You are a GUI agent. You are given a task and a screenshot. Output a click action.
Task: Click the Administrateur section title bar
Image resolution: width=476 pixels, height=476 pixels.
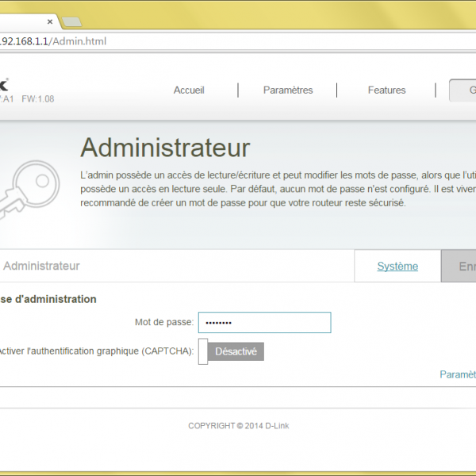tap(42, 267)
